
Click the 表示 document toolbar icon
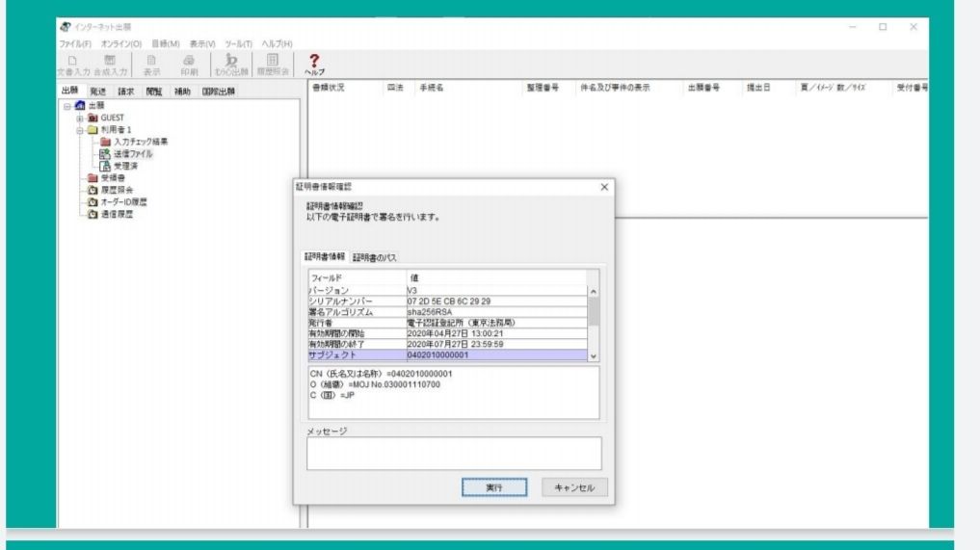point(152,65)
